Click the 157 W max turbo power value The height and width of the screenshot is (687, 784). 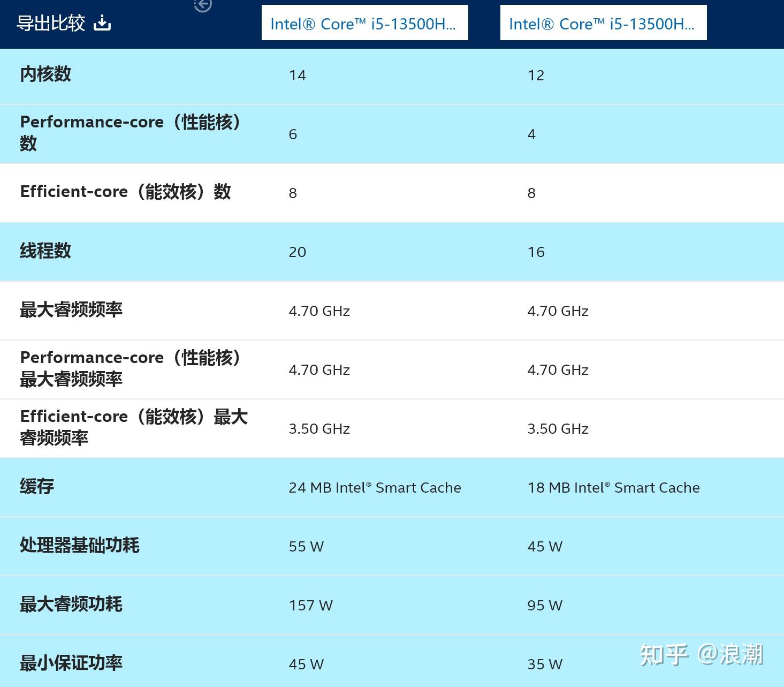pyautogui.click(x=310, y=605)
